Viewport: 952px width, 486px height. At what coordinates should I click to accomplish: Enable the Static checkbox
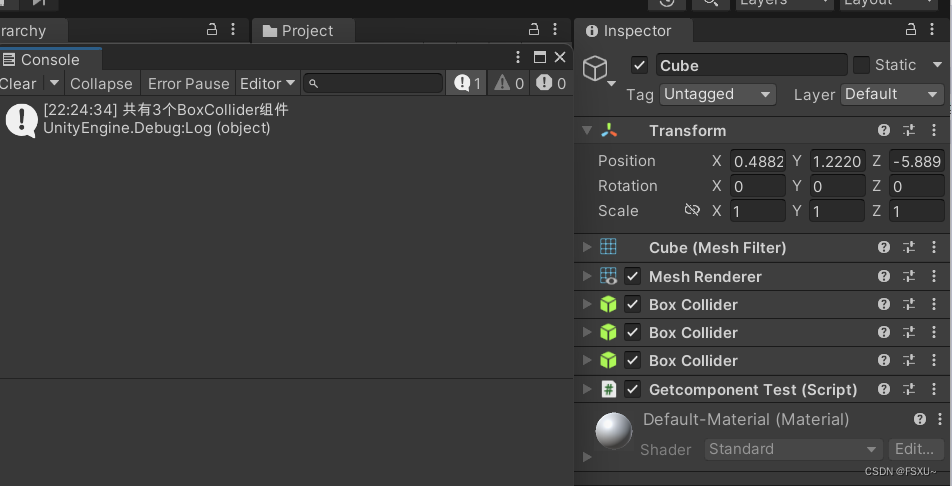[861, 65]
